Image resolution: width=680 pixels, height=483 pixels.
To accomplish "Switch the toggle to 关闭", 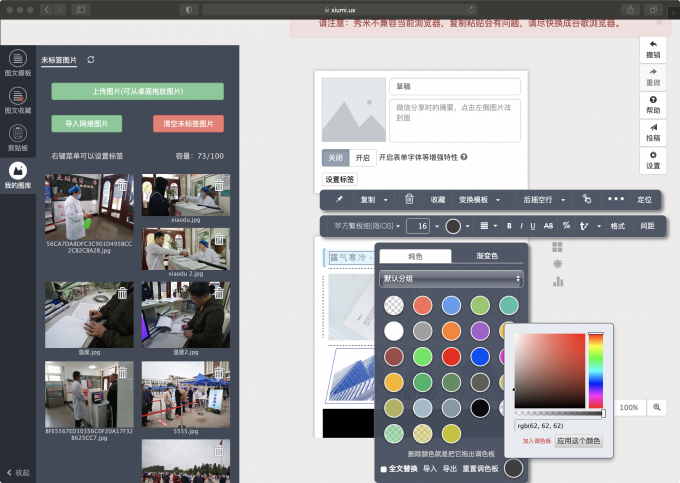I will 336,157.
